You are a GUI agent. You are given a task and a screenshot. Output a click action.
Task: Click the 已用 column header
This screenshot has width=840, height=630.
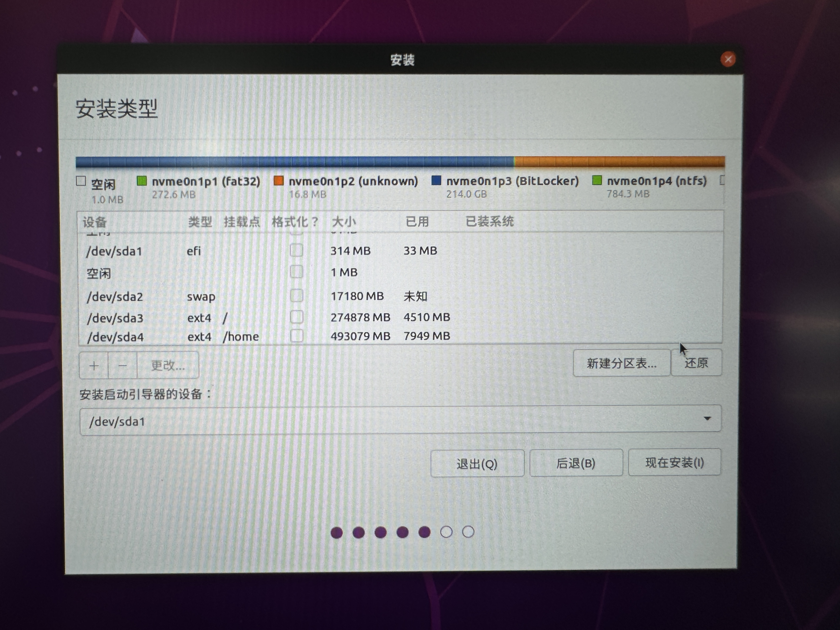417,221
